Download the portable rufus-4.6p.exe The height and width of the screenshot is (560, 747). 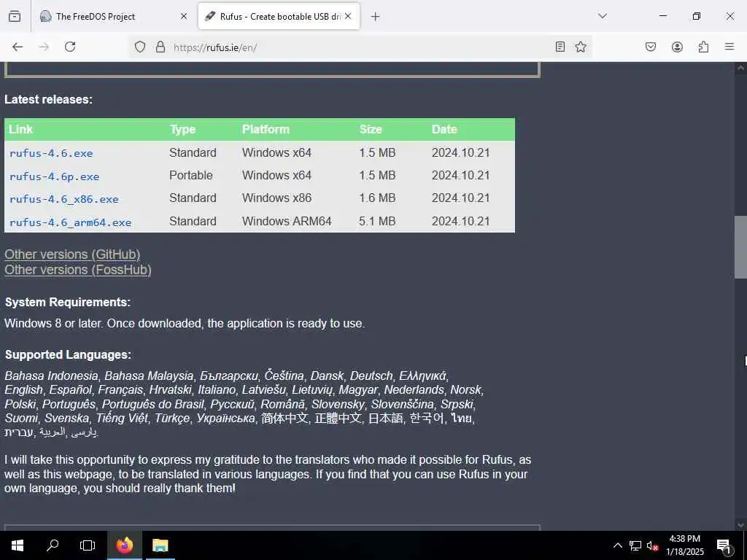(x=54, y=176)
